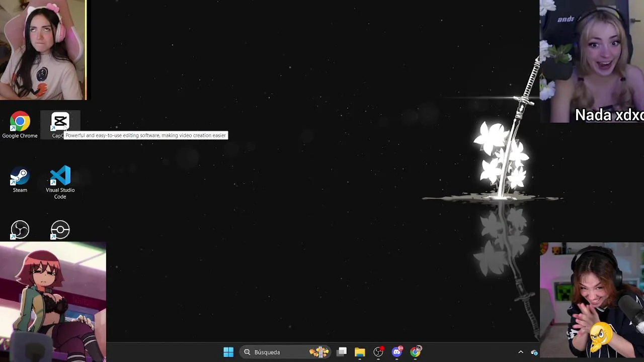The width and height of the screenshot is (644, 362).
Task: Select the Visual Studio Code desktop shortcut
Action: (60, 183)
